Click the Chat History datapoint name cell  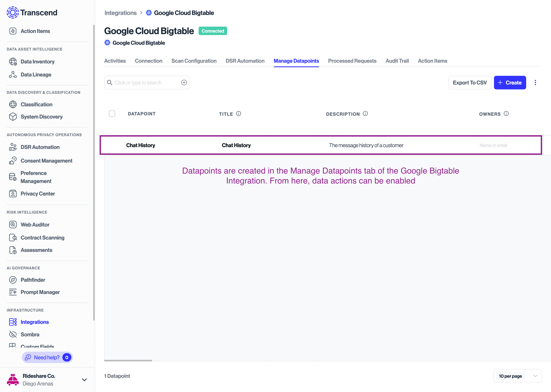(x=141, y=145)
